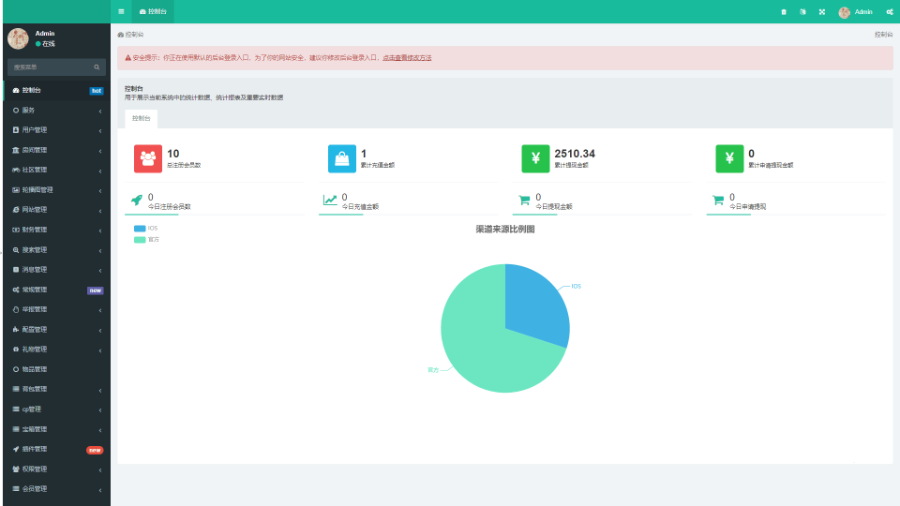Open the settings gears icon at top right
This screenshot has height=506, width=900.
click(889, 12)
